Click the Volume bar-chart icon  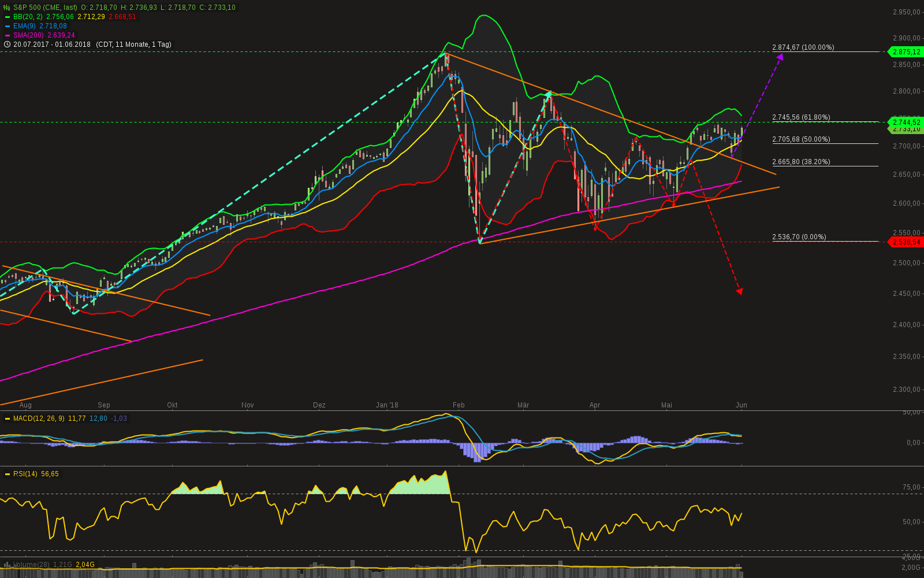coord(6,564)
